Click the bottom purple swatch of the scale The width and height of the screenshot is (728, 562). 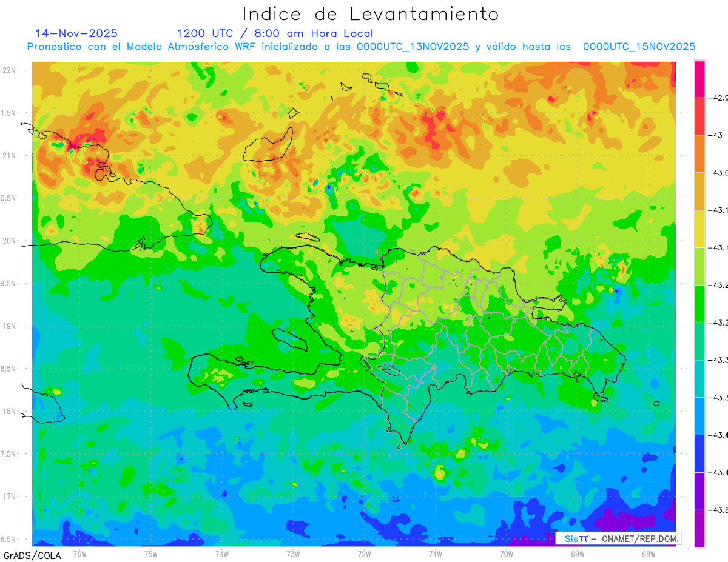click(x=699, y=529)
